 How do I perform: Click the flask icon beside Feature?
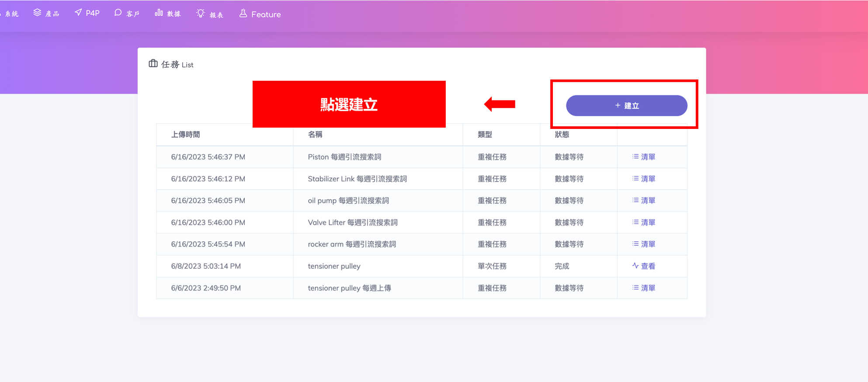coord(243,14)
